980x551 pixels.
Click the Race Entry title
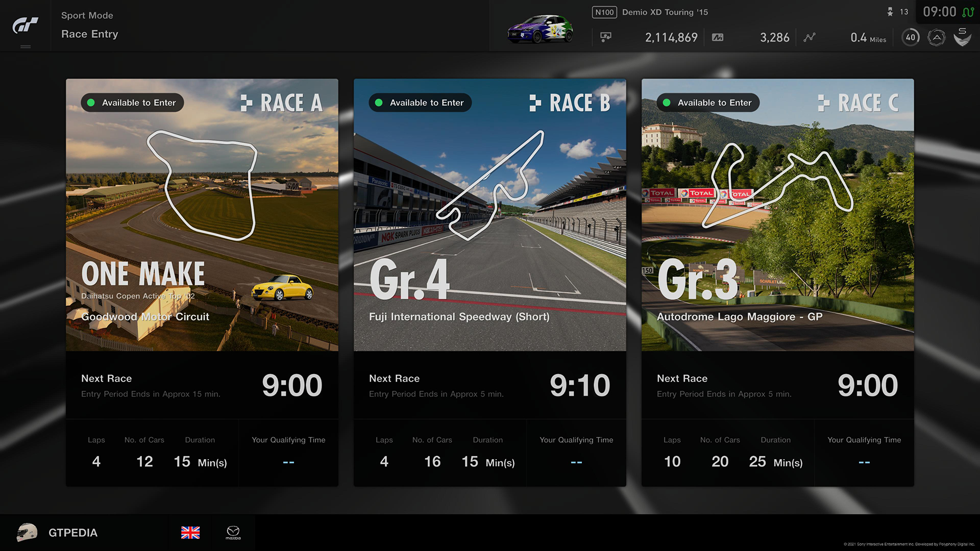(90, 34)
